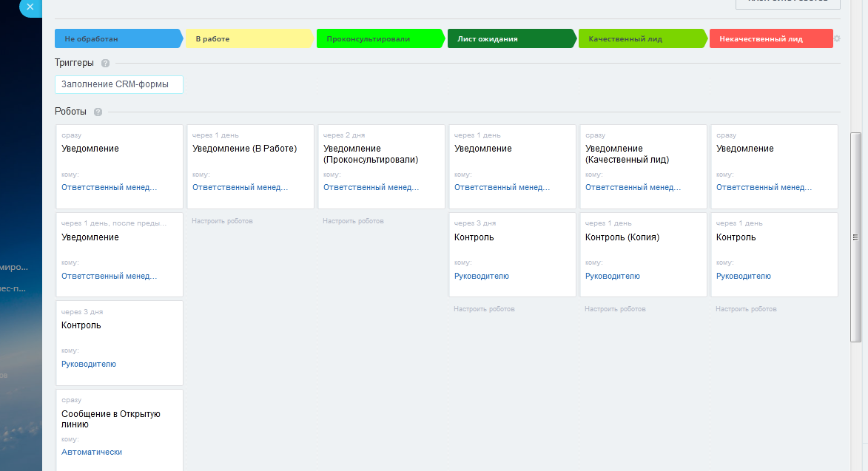Viewport: 868px width, 471px height.
Task: Select the green Проконсультировали stage
Action: 378,38
